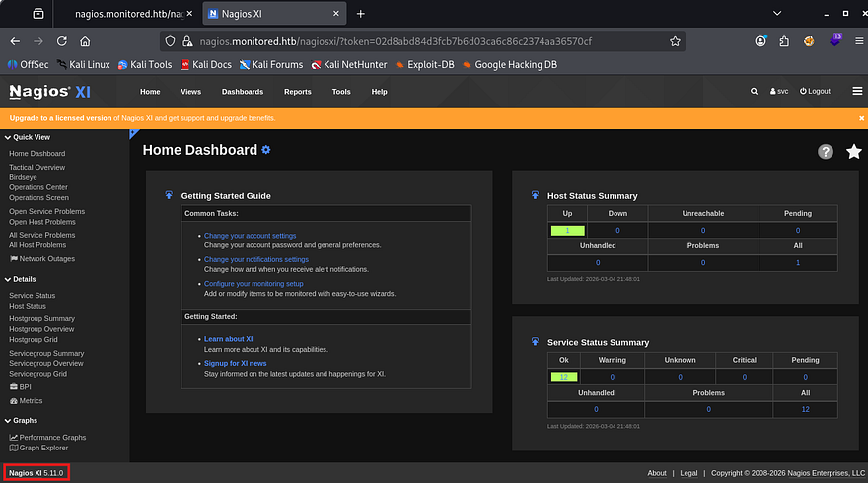Viewport: 868px width, 483px height.
Task: Open the help question mark icon
Action: click(826, 151)
